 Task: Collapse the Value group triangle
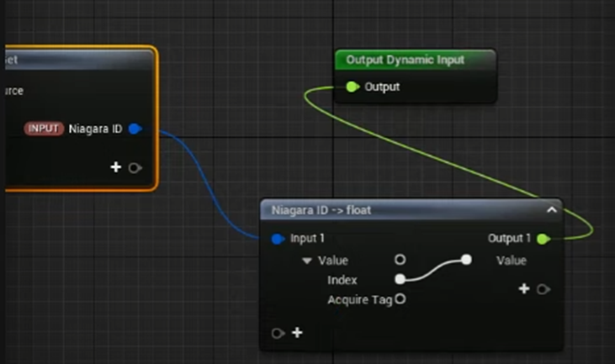pos(307,261)
